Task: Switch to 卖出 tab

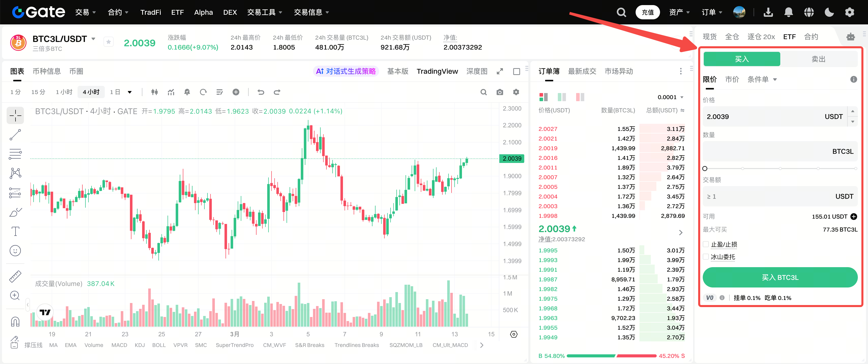Action: [x=818, y=59]
